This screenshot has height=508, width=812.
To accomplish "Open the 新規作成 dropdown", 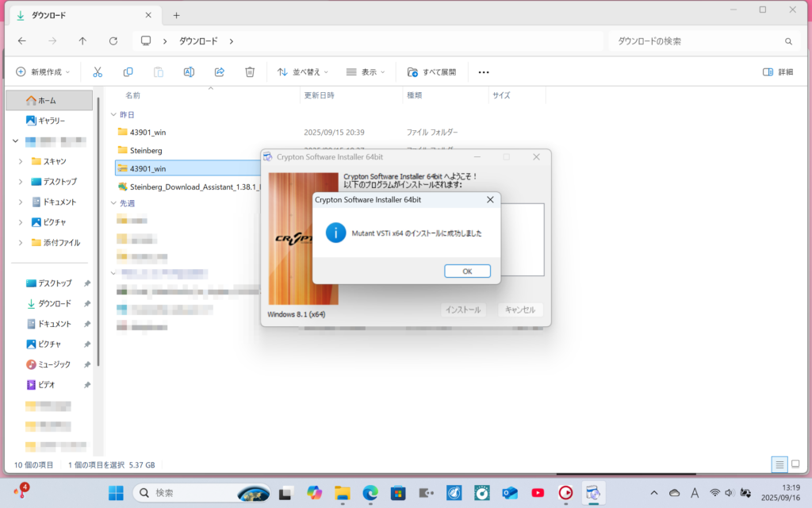I will click(x=43, y=71).
